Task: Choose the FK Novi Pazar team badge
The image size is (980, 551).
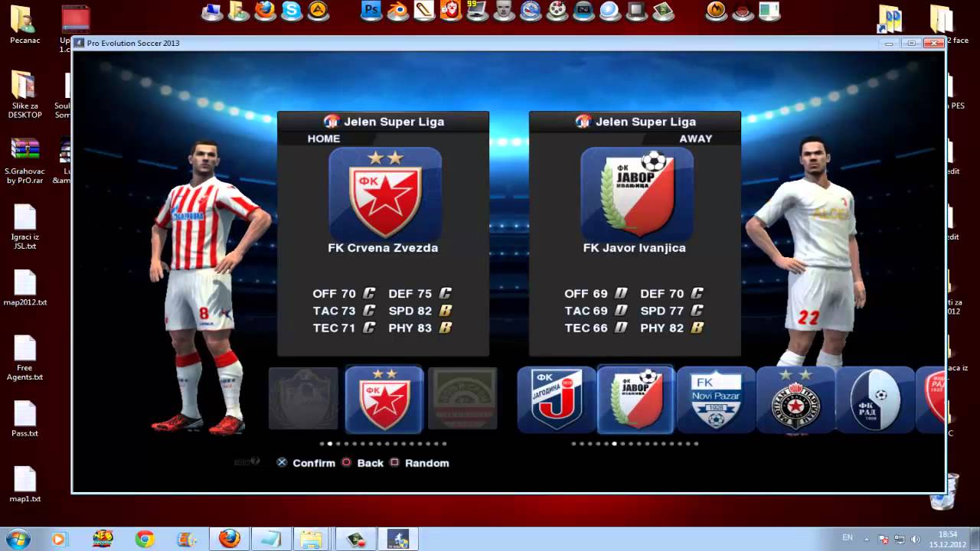Action: 716,400
